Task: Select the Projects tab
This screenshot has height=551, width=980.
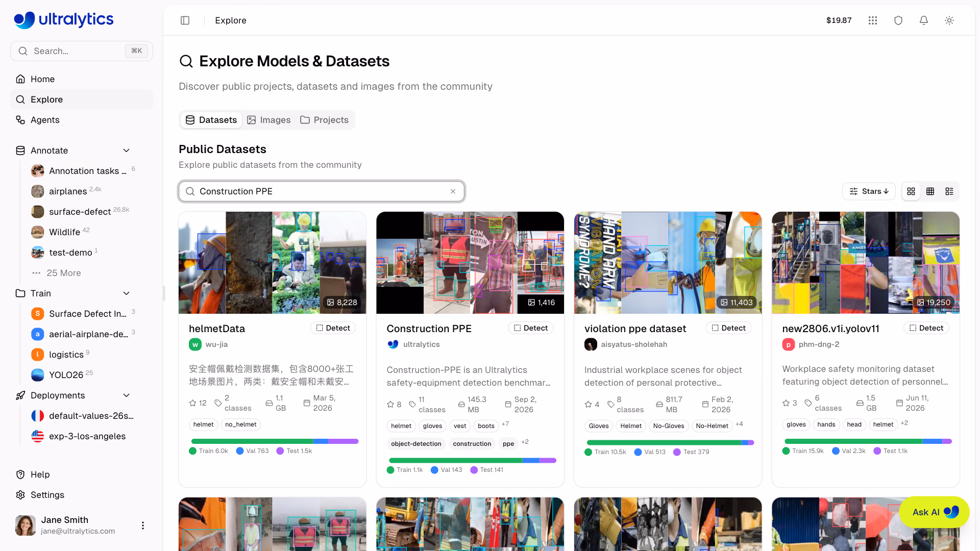Action: 325,120
